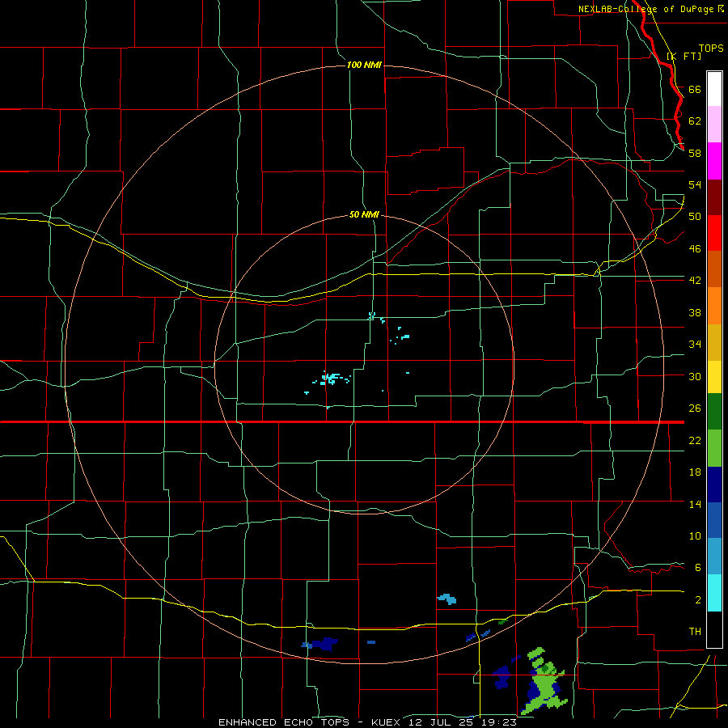Click the cyan echo cluster near radar center
This screenshot has width=728, height=728.
331,379
